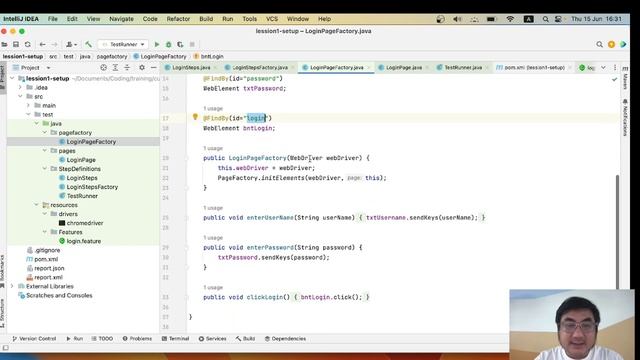Screen dimensions: 640x360
Task: Collapse all nodes in the Project panel
Action: coord(127,68)
